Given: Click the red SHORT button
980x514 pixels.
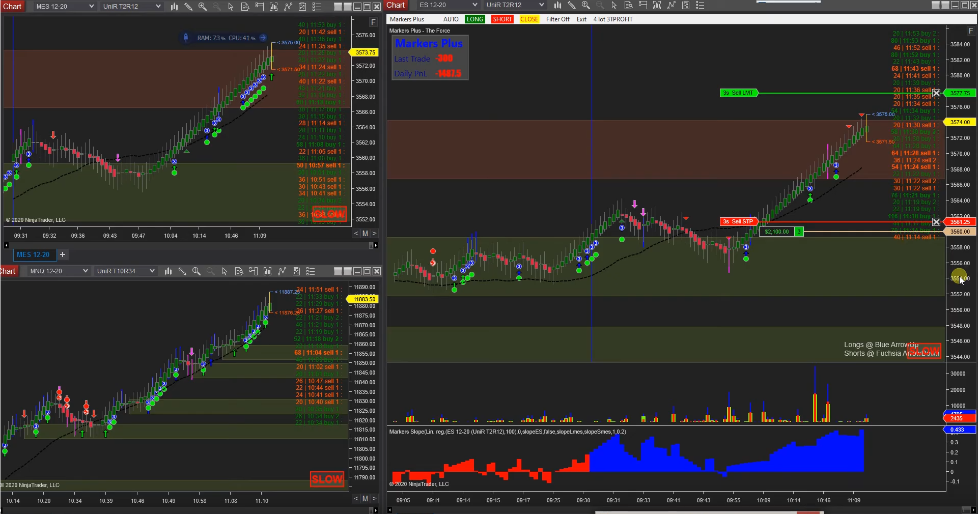Looking at the screenshot, I should pos(502,19).
